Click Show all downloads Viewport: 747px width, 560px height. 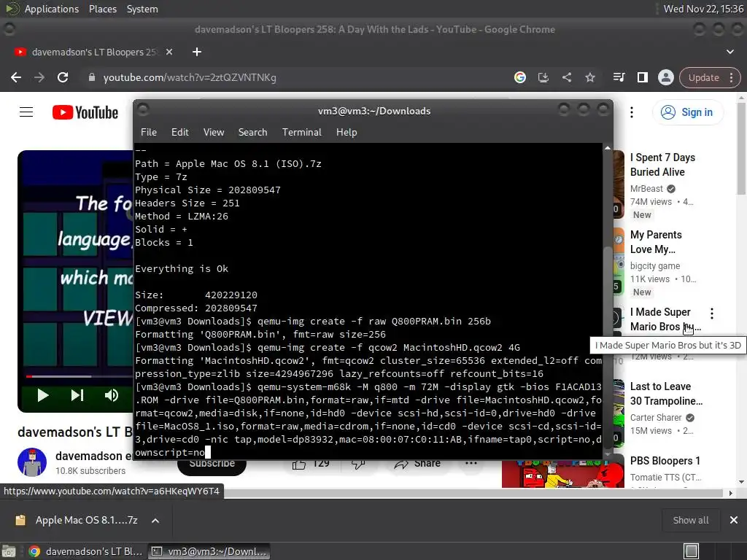[x=690, y=521]
